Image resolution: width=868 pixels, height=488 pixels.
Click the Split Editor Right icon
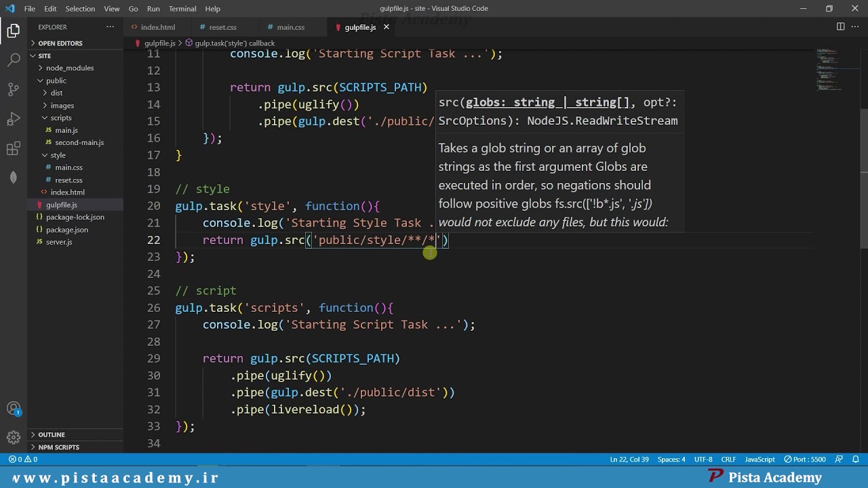[x=840, y=27]
